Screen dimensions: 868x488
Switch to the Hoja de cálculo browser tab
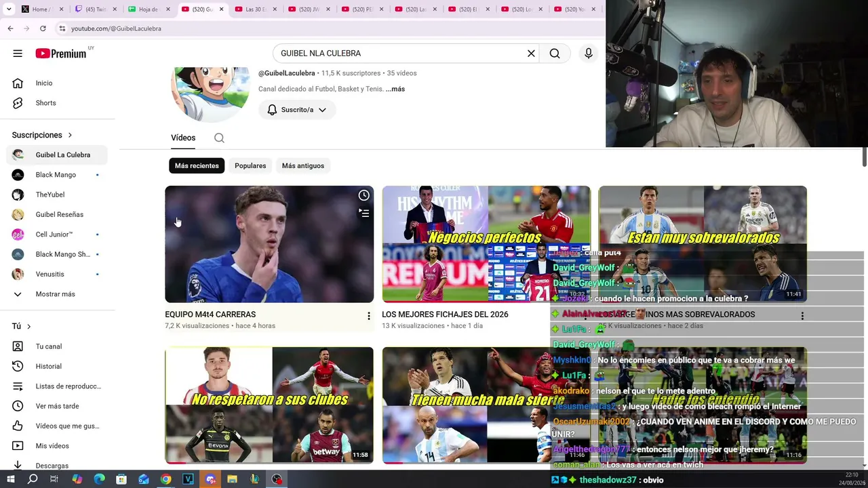(148, 9)
